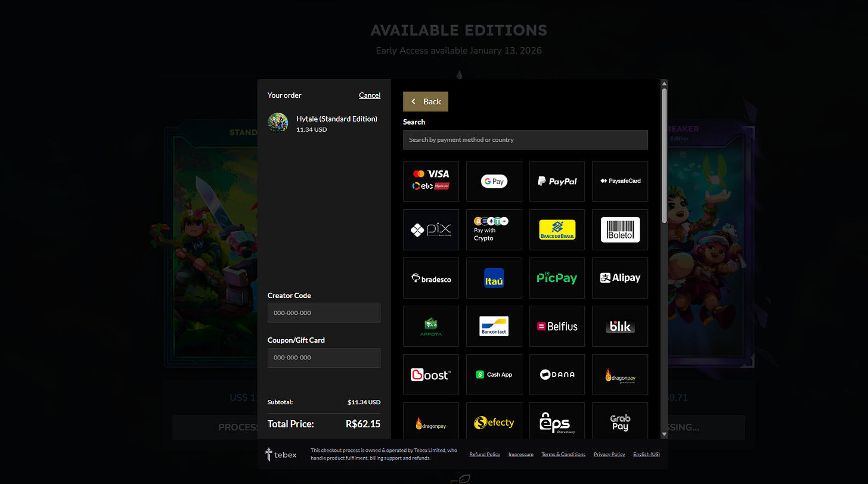Click the 'R$62.15' total price value

click(363, 424)
